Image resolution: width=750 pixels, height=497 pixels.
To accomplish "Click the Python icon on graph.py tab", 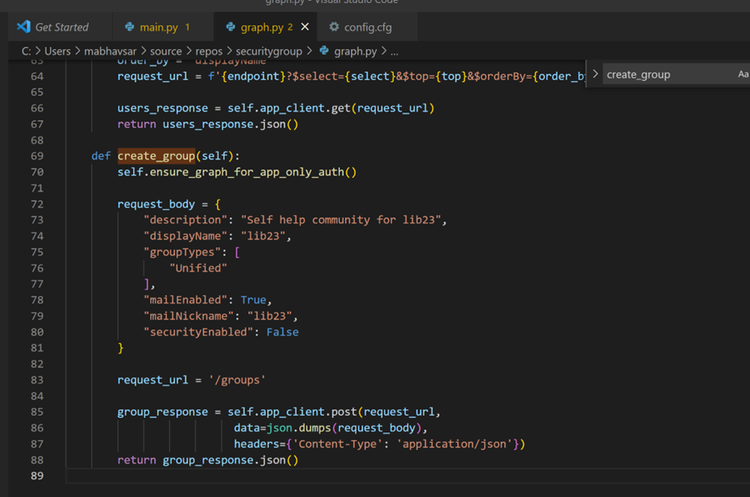I will pyautogui.click(x=231, y=27).
